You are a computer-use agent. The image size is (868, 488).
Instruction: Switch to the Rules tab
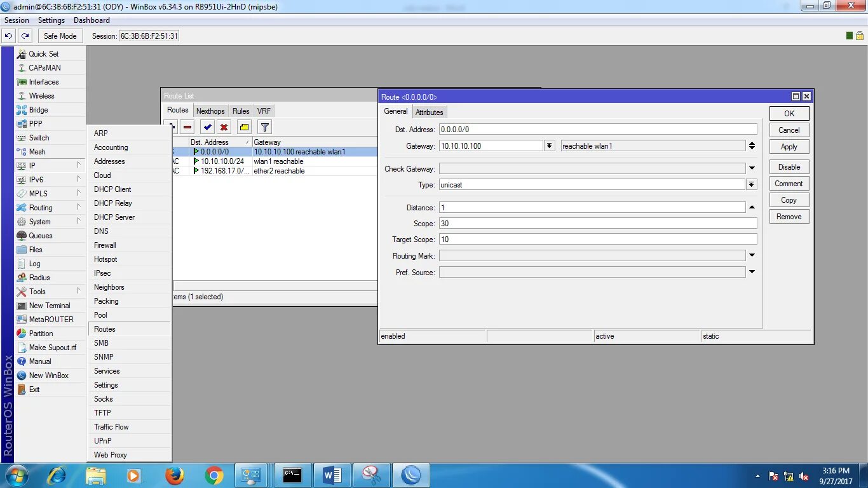[x=241, y=111]
